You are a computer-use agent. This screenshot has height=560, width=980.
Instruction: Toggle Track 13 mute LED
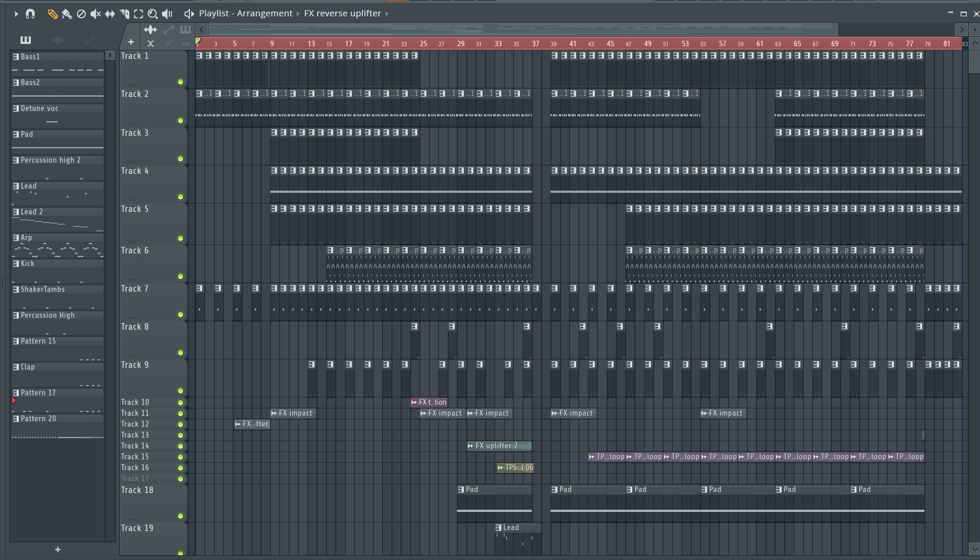point(180,435)
